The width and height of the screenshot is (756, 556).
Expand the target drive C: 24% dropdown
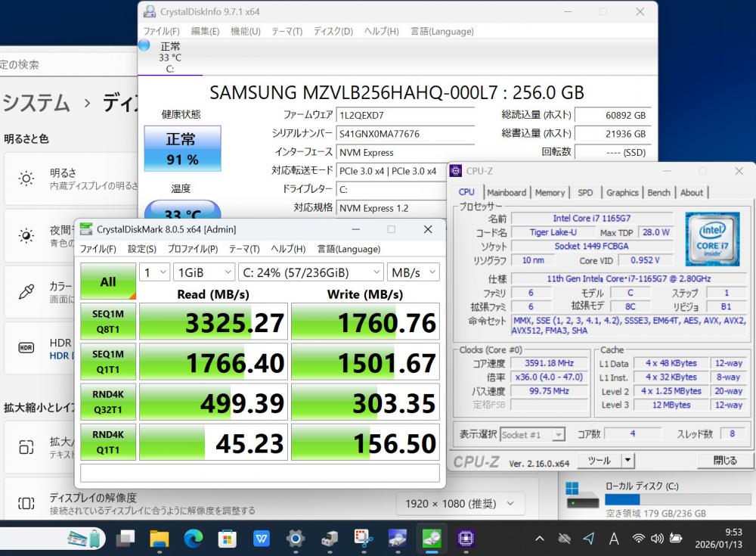[x=310, y=272]
